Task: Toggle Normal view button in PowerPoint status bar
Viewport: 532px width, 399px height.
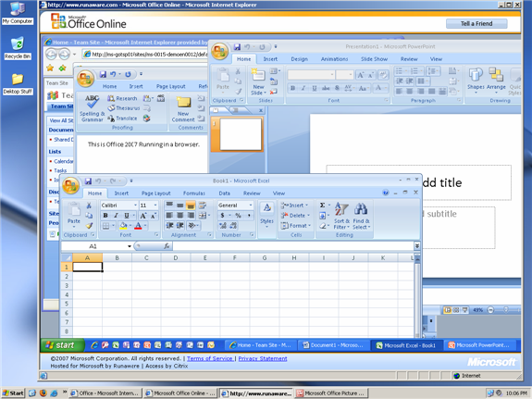Action: [448, 310]
